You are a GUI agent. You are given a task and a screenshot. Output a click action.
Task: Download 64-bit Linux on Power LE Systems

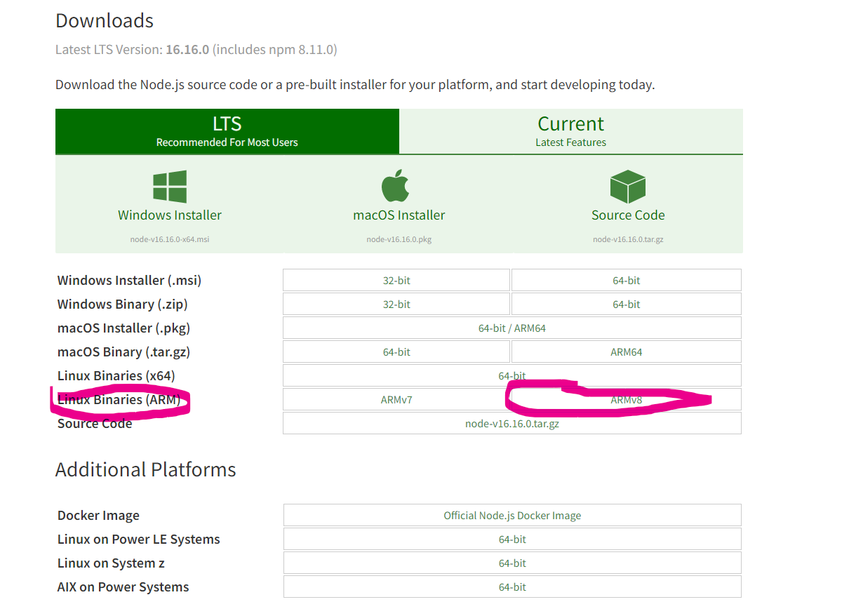pos(512,540)
